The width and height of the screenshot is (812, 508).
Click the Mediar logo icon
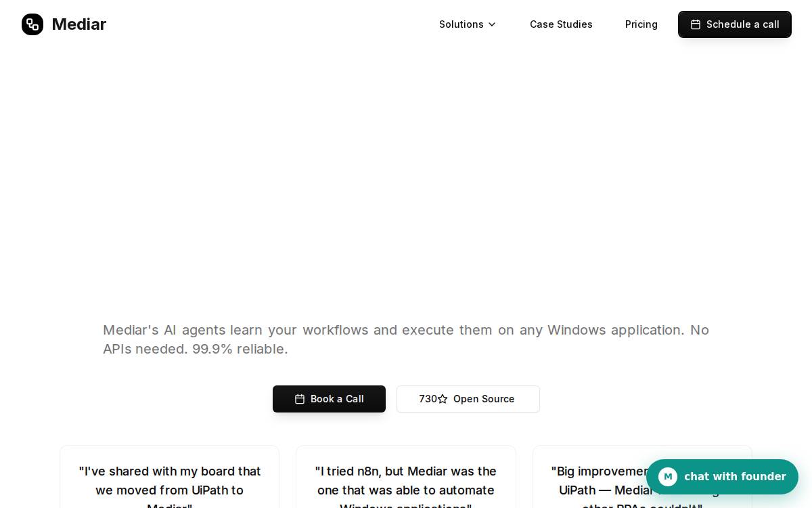[32, 24]
